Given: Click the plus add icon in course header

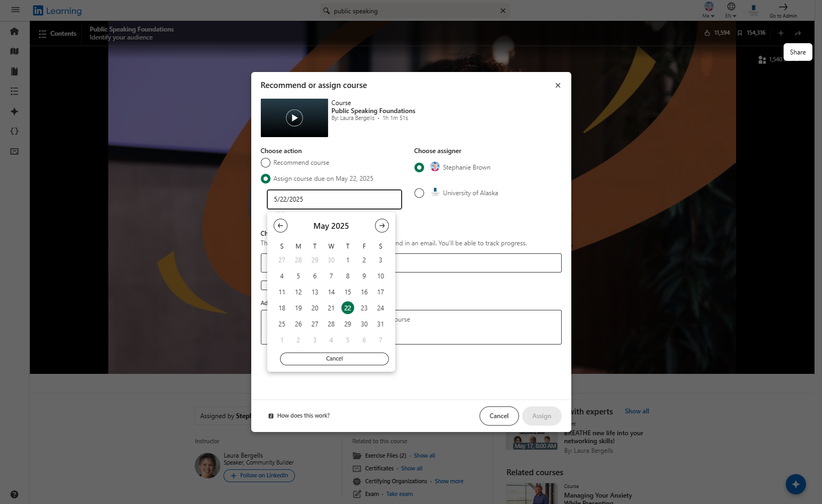Looking at the screenshot, I should pos(780,33).
